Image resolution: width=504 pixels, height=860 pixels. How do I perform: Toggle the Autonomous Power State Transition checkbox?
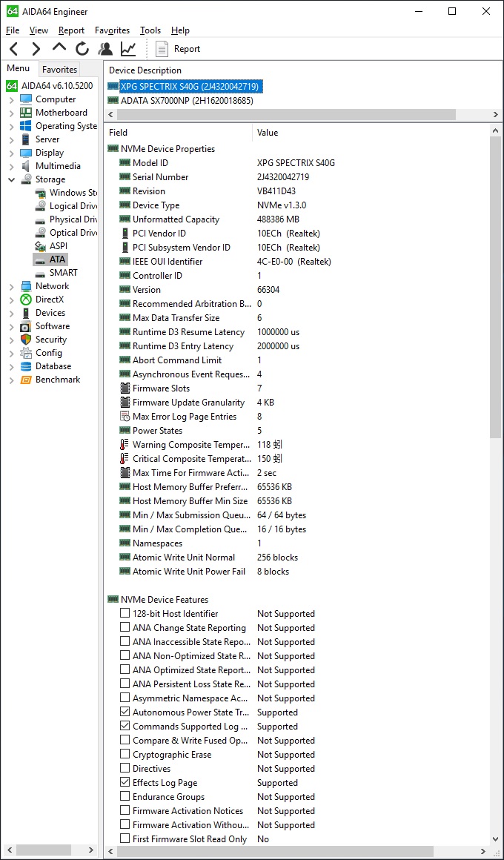click(x=125, y=712)
